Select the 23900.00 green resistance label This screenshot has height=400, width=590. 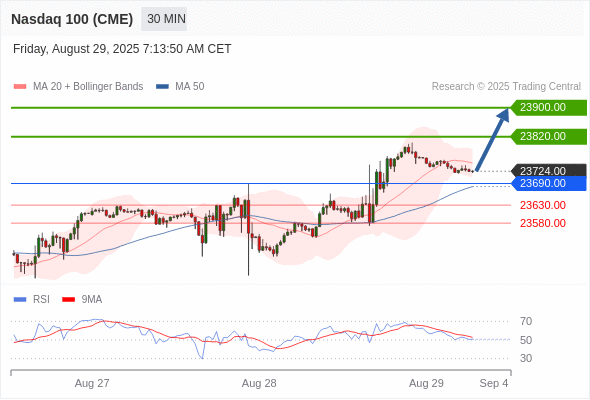click(x=549, y=108)
